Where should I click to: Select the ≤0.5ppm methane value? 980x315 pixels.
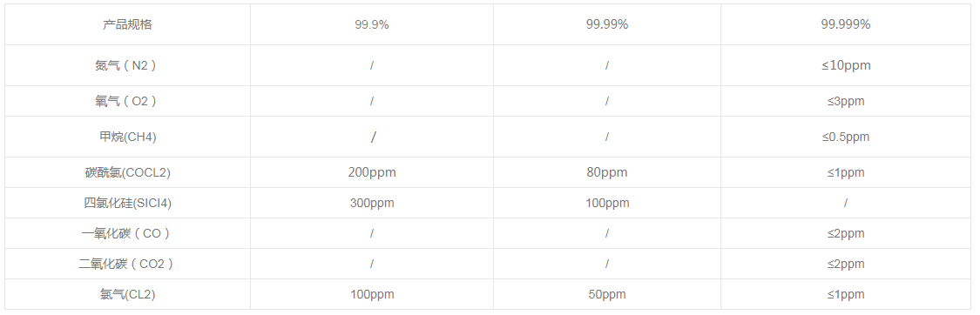846,137
